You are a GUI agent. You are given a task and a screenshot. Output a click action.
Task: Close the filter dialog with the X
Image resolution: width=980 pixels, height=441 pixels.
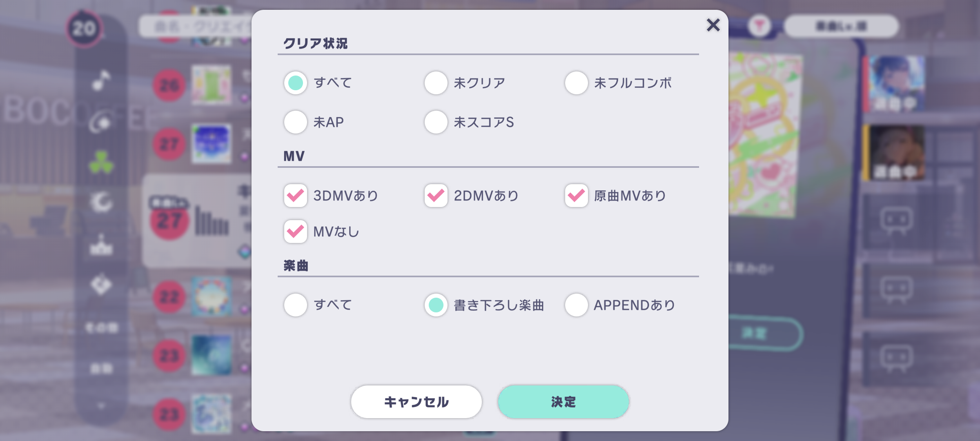click(713, 25)
